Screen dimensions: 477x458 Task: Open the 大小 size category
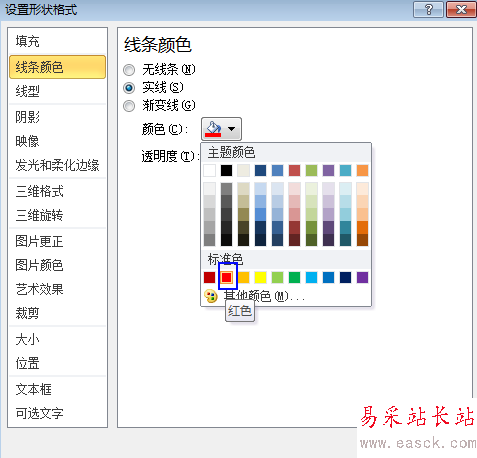57,339
